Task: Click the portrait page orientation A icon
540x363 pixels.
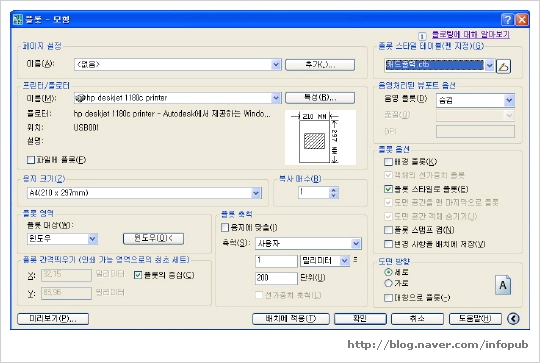Action: tap(503, 285)
